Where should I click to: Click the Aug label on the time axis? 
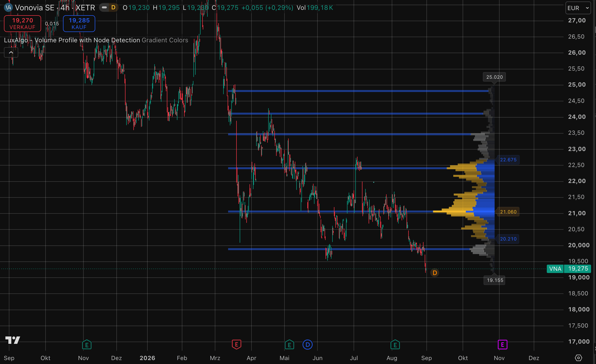392,358
